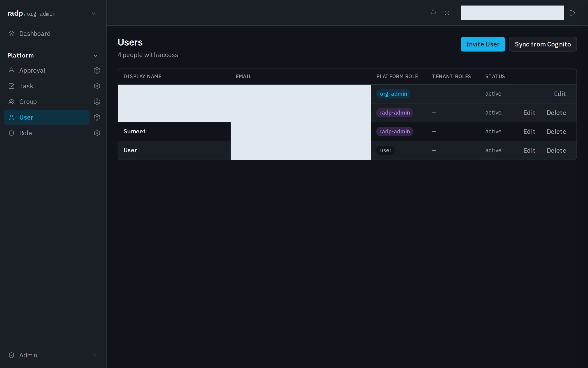Collapse the sidebar with the double-chevron icon
The width and height of the screenshot is (588, 368).
[x=94, y=13]
